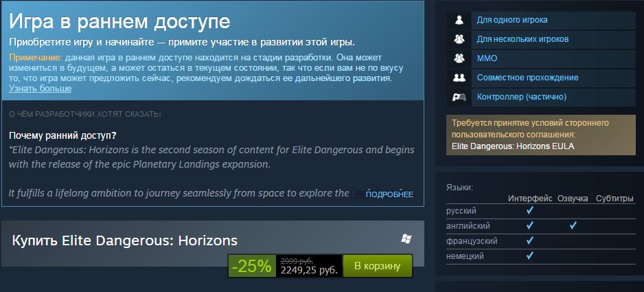644x292 pixels.
Task: Open the 'Для нескольких игроков' category link
Action: (x=522, y=39)
